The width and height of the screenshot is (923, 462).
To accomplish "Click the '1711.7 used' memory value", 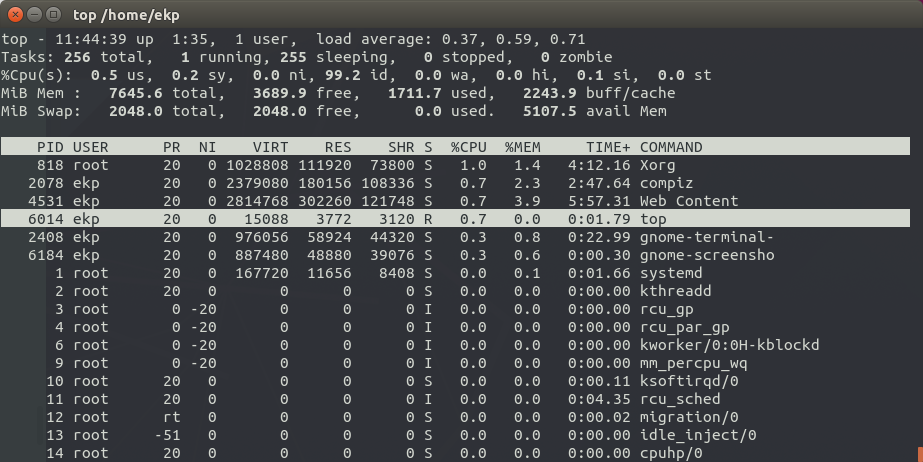I will coord(439,93).
